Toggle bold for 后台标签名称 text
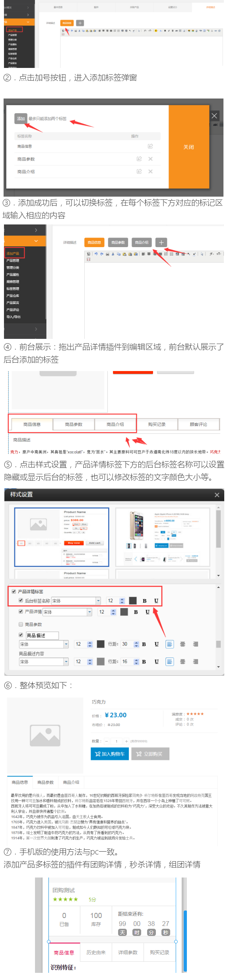The width and height of the screenshot is (233, 980). 144,601
